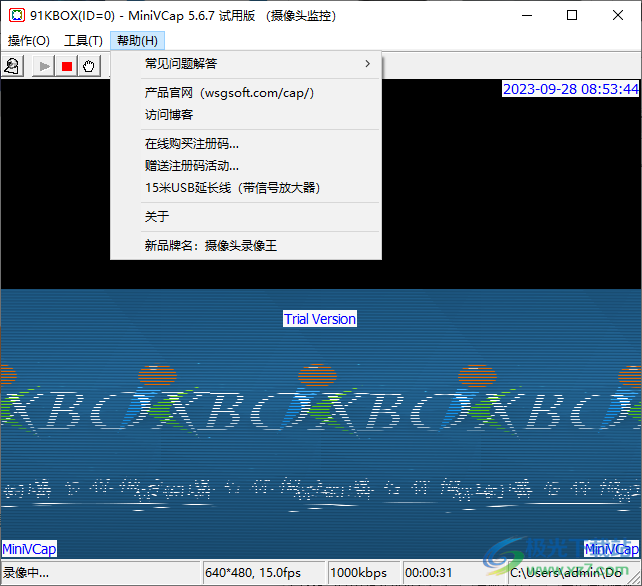Viewport: 642px width, 586px height.
Task: Click the 录像中... status bar text
Action: coord(26,572)
